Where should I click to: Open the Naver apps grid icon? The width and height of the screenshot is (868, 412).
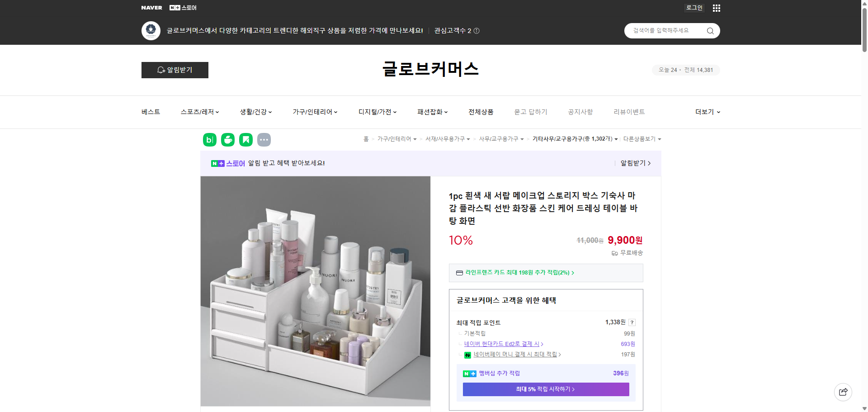716,8
